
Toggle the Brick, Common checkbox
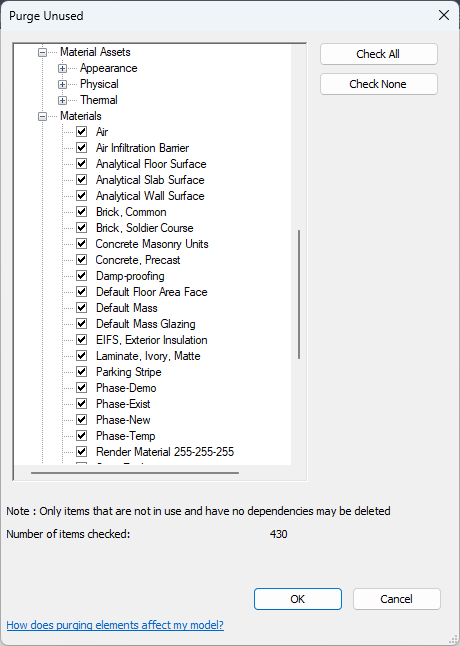pyautogui.click(x=82, y=212)
